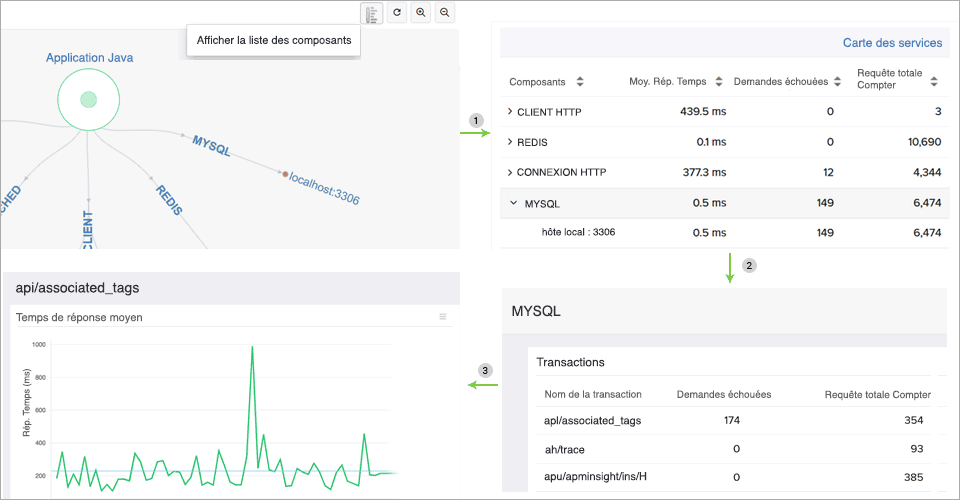Sort by Requête totale Compter column
The height and width of the screenshot is (500, 960).
click(934, 82)
